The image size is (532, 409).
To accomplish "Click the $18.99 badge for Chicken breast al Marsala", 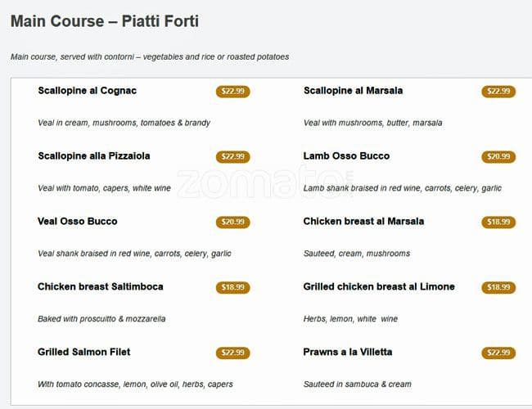I will coord(498,222).
